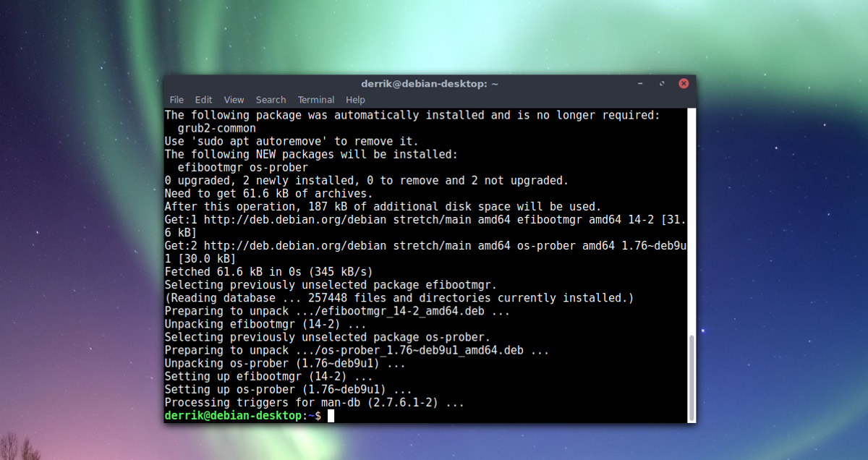Click the grub2-common package name

217,128
